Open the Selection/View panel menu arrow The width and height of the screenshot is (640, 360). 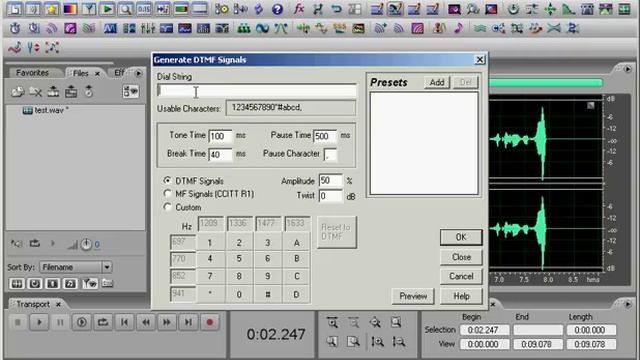627,304
